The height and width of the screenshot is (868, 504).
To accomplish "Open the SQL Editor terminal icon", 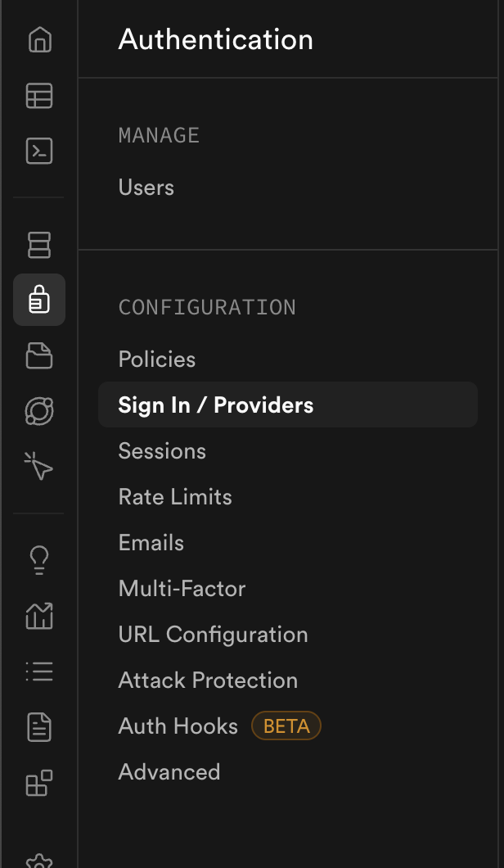I will [39, 151].
